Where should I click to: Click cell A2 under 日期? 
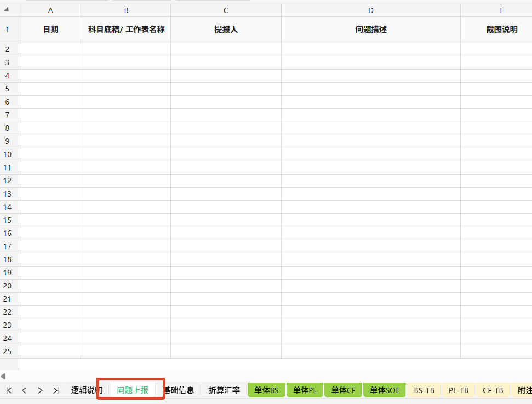click(50, 49)
